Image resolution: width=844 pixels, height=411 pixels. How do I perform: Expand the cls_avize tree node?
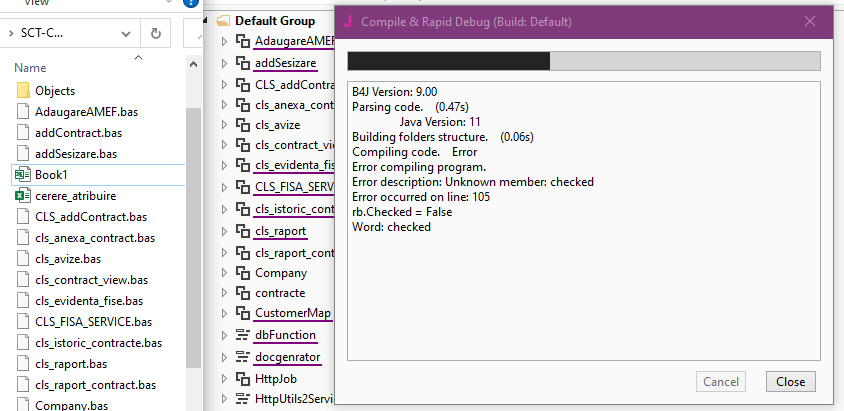click(225, 125)
